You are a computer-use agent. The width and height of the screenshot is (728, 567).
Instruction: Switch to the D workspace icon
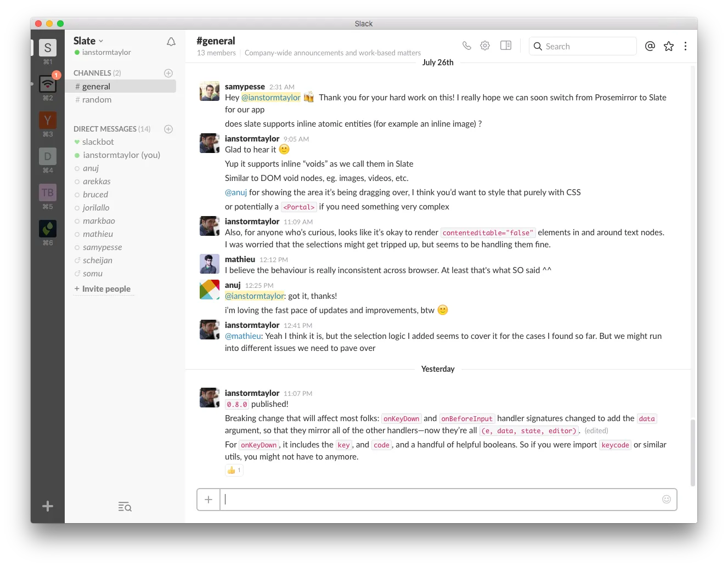[x=48, y=156]
